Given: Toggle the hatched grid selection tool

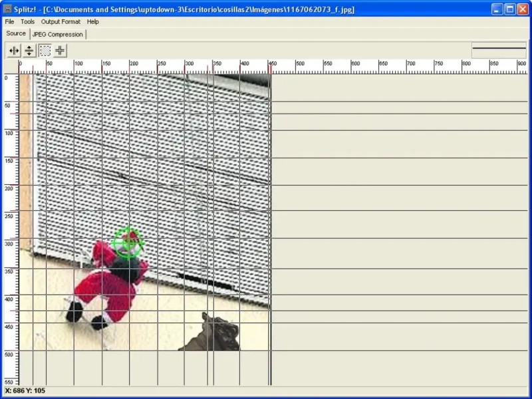Looking at the screenshot, I should 45,51.
